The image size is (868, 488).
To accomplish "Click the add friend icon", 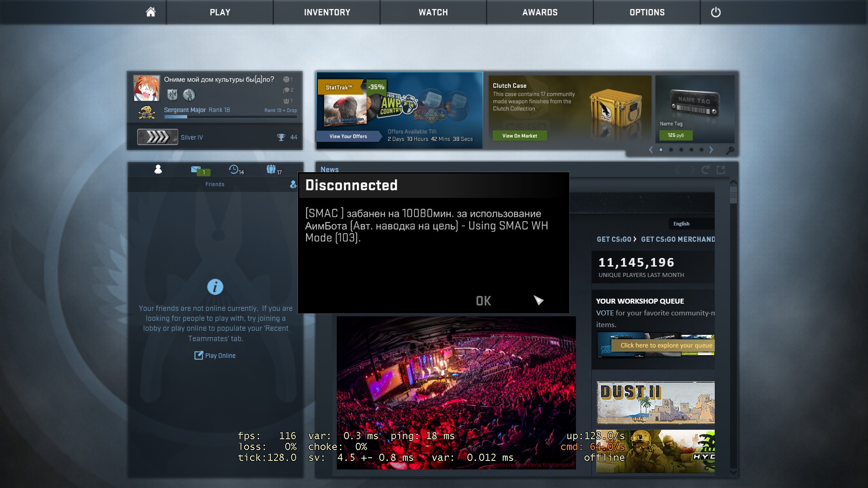I will [293, 184].
